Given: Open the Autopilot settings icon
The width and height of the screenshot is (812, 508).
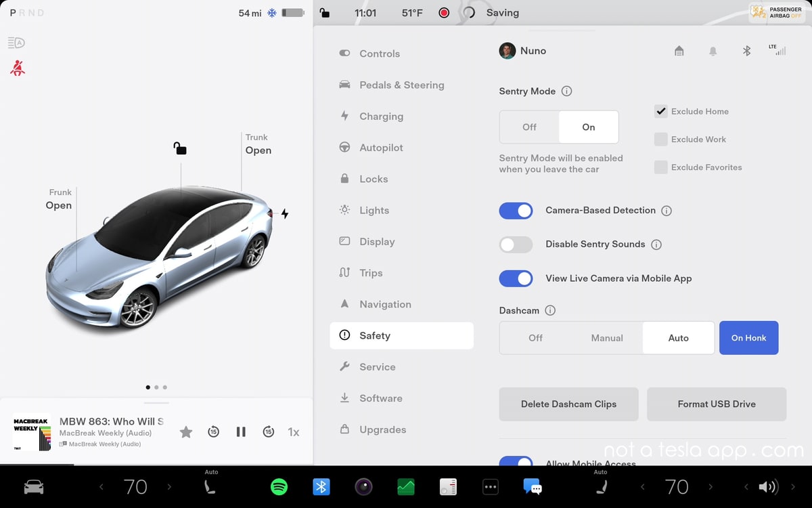Looking at the screenshot, I should (344, 147).
